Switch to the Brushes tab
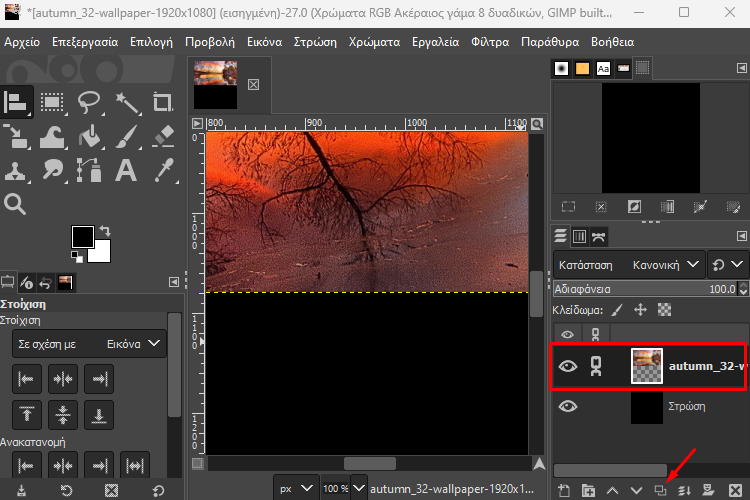The height and width of the screenshot is (500, 750). [562, 69]
